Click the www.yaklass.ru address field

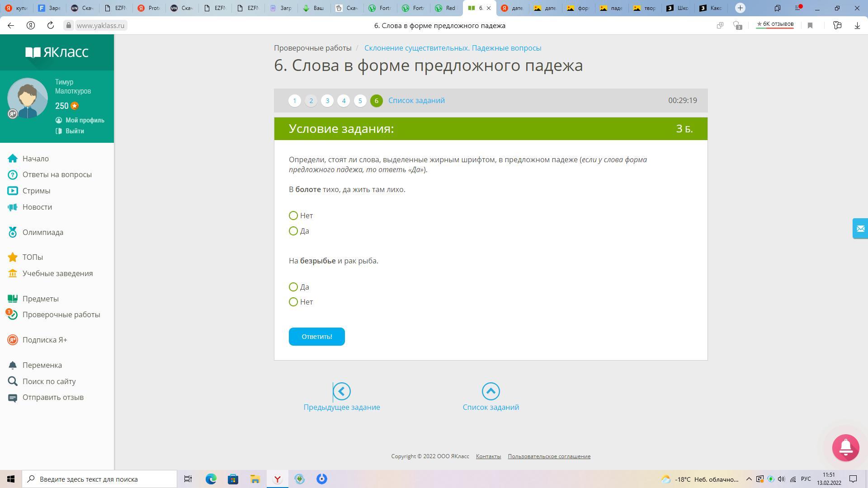pyautogui.click(x=100, y=26)
